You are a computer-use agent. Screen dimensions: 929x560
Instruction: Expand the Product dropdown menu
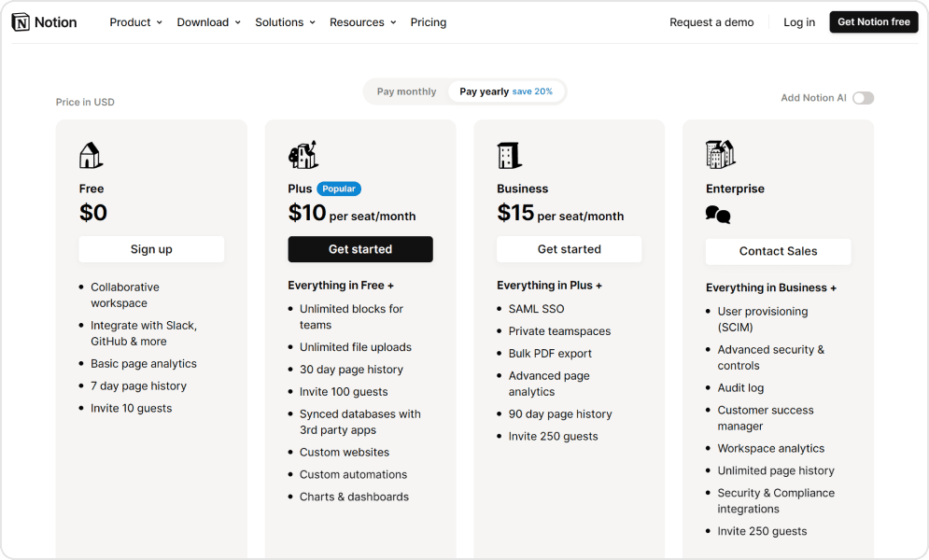pyautogui.click(x=135, y=22)
